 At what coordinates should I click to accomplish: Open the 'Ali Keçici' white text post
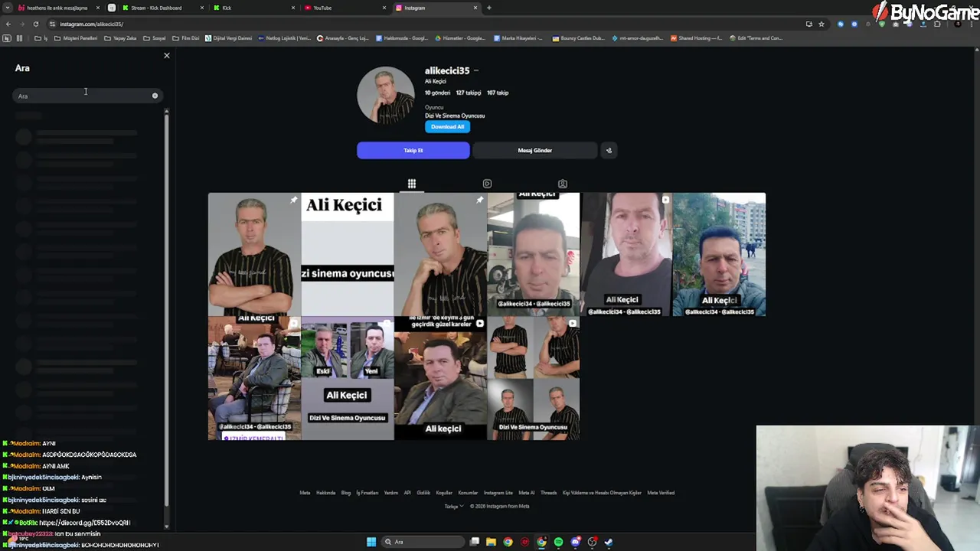[x=348, y=254]
